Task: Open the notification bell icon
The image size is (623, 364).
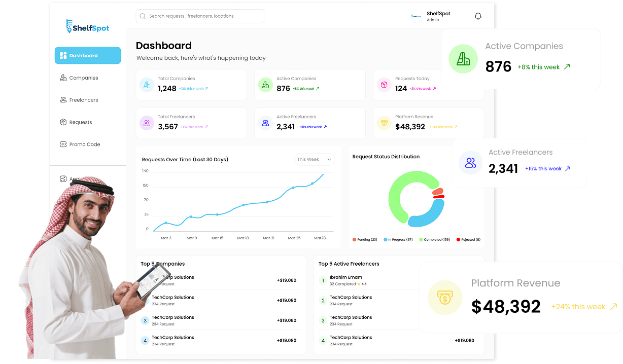Action: point(478,16)
